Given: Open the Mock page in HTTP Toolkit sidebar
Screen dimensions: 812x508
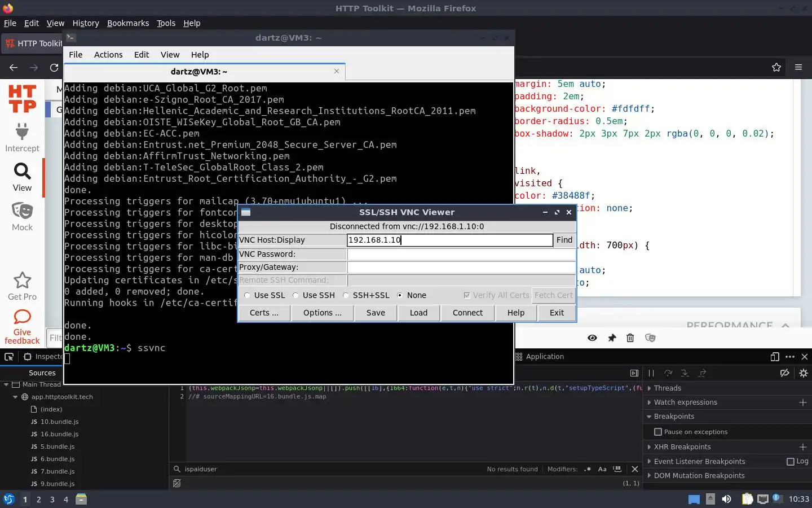Looking at the screenshot, I should pyautogui.click(x=22, y=217).
